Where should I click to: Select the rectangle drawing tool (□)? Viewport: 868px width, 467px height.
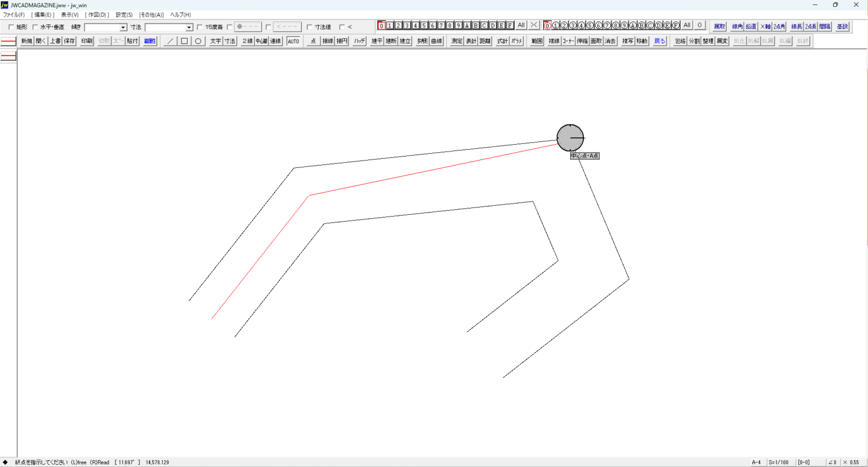(184, 41)
